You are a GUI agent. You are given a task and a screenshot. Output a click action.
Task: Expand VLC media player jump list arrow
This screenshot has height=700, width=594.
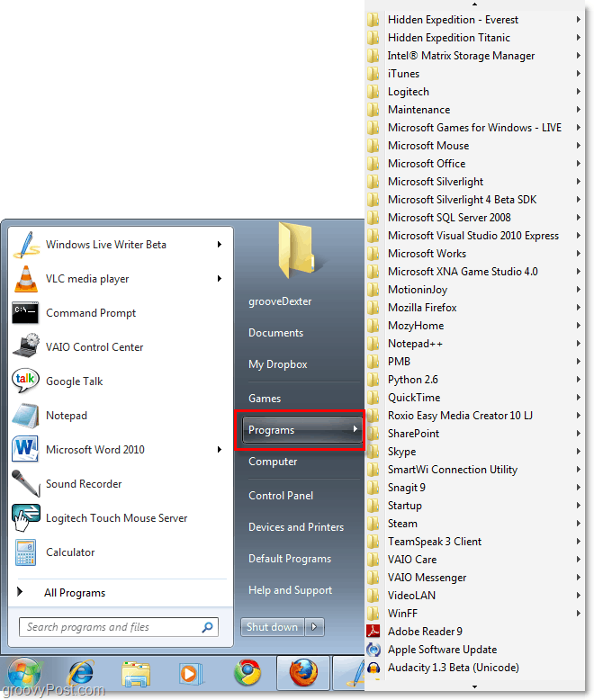click(x=220, y=279)
